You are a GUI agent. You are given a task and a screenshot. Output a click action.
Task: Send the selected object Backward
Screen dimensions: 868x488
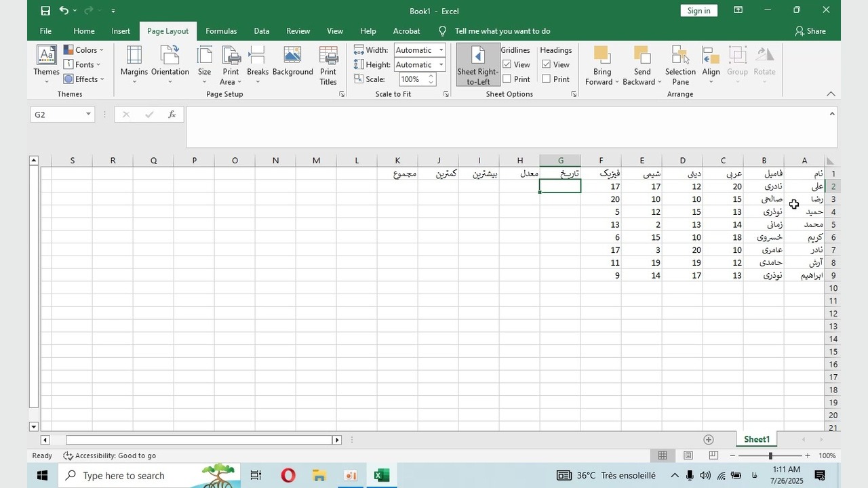click(642, 65)
